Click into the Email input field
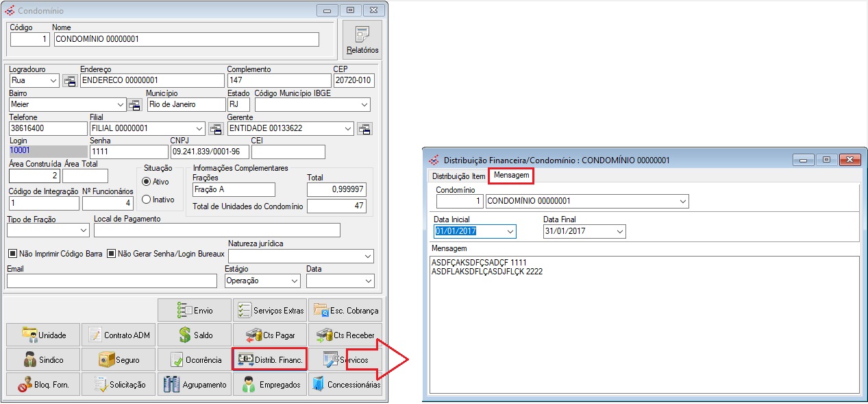This screenshot has height=404, width=868. point(111,281)
